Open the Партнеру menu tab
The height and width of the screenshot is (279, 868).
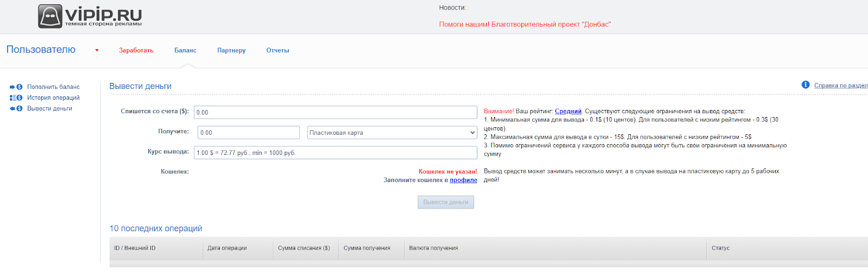point(231,50)
